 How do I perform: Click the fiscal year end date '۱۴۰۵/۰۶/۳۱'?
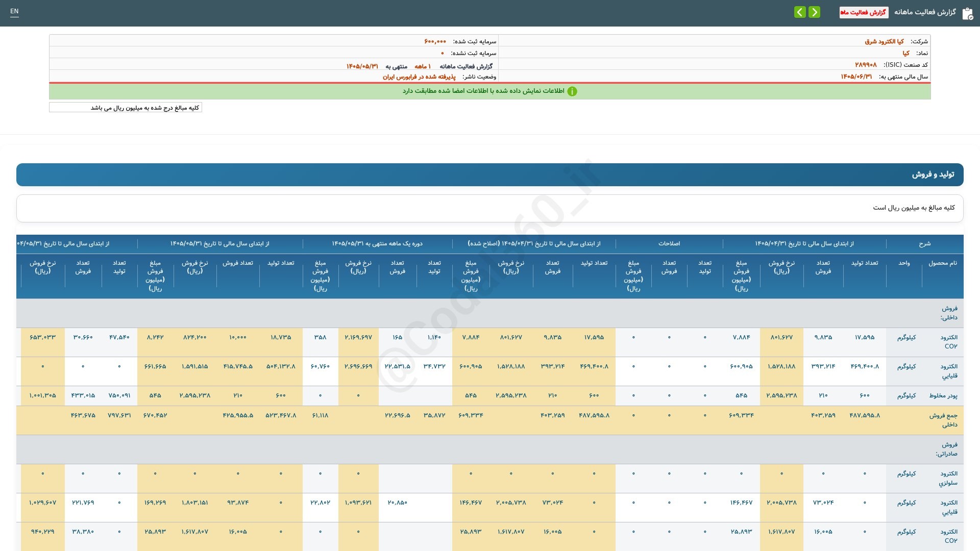tap(856, 77)
